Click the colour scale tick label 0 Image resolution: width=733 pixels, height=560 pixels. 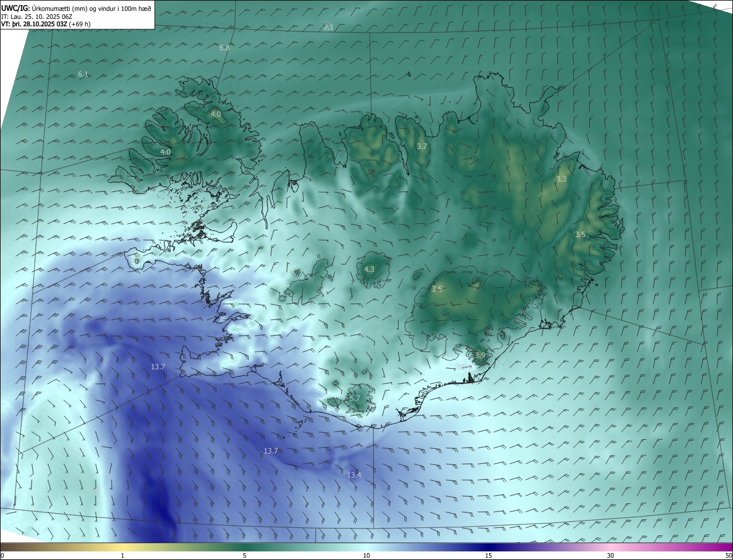(x=2, y=556)
